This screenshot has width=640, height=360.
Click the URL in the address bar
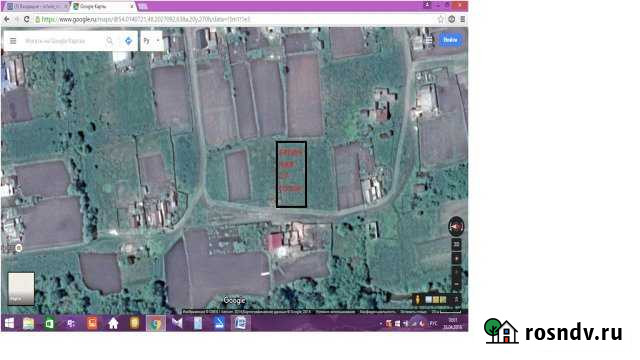click(146, 19)
